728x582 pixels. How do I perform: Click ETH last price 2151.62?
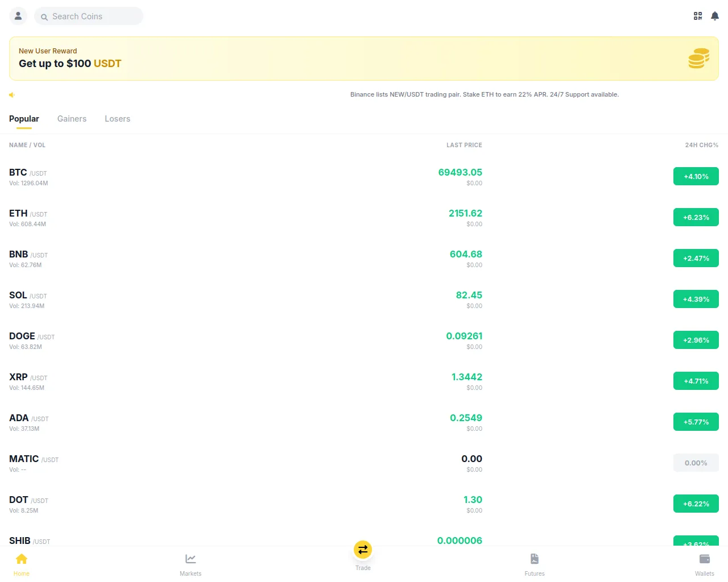click(x=465, y=213)
